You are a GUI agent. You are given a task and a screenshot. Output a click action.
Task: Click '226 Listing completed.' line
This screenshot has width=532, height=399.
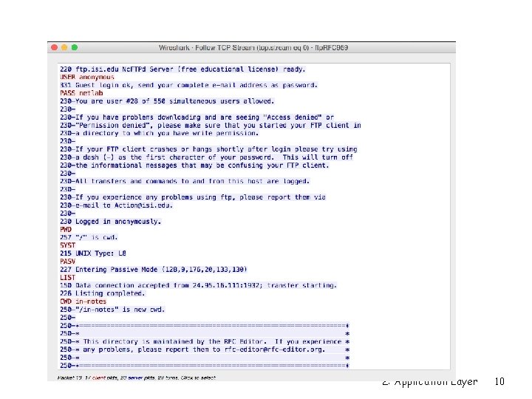pos(103,293)
